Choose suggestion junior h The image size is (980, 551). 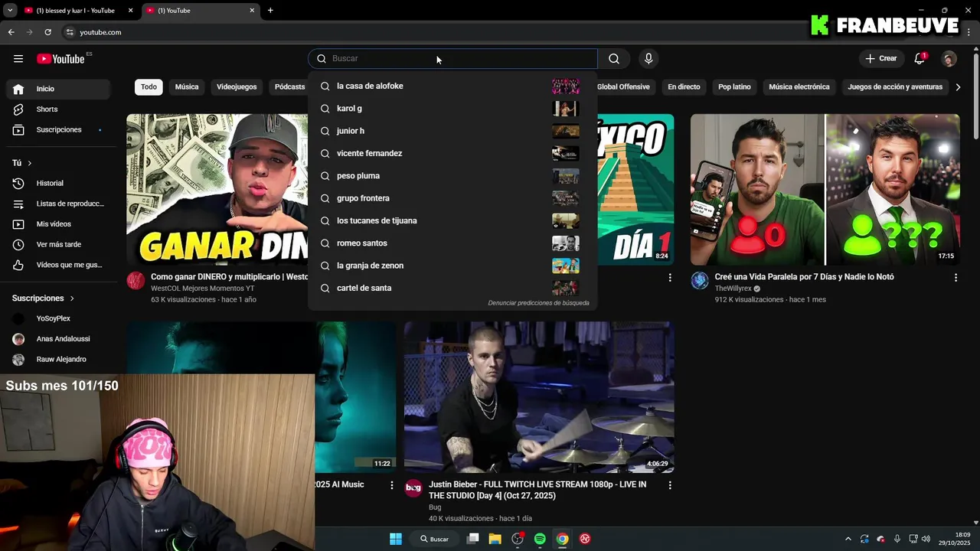[x=452, y=131]
